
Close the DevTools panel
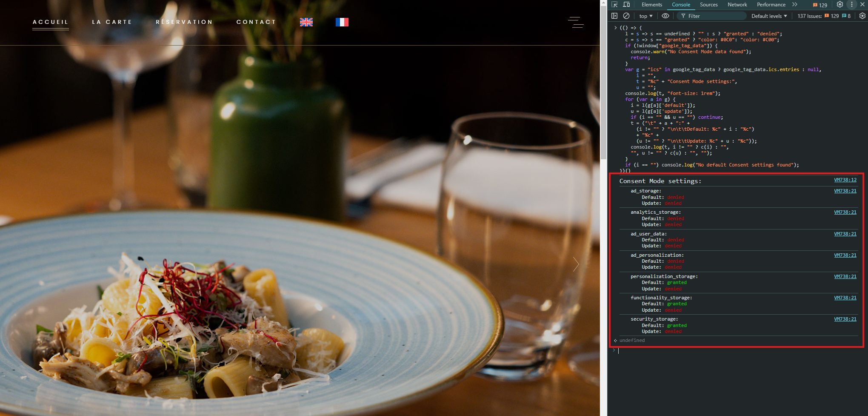(862, 5)
